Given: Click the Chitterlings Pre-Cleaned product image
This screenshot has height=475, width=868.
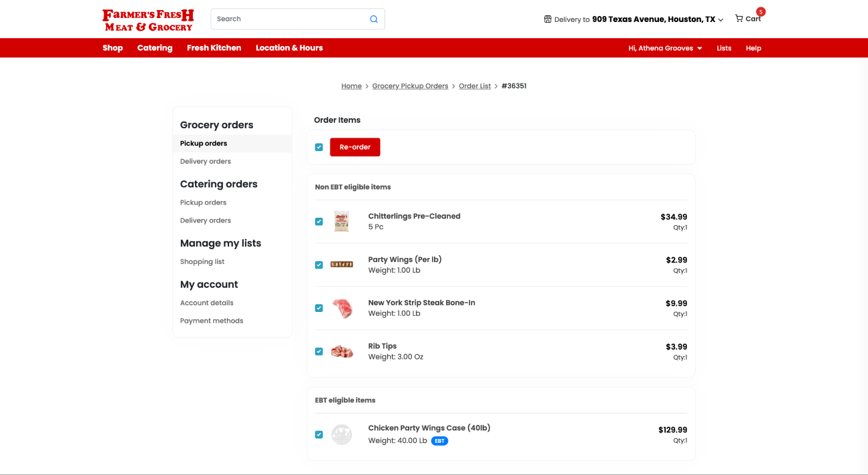Looking at the screenshot, I should pyautogui.click(x=342, y=221).
